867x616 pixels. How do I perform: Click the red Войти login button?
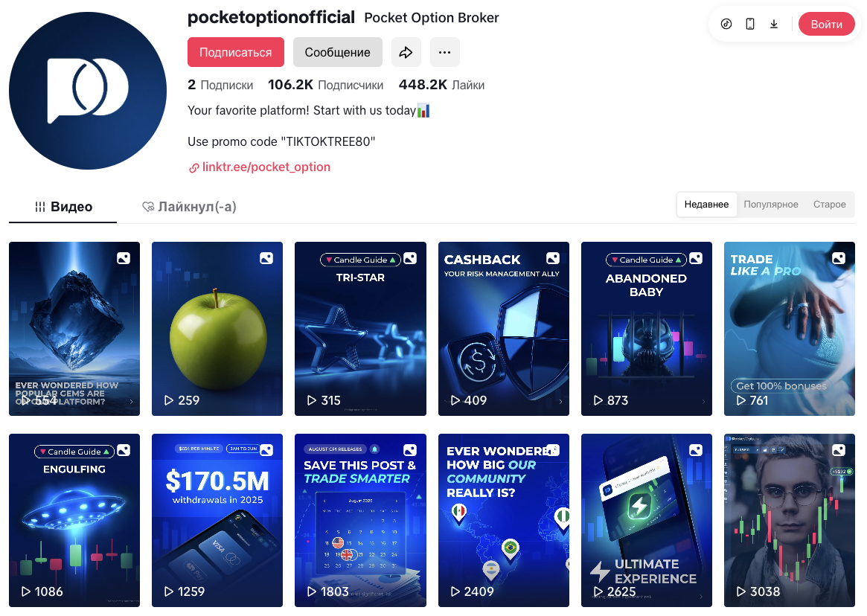click(x=826, y=25)
